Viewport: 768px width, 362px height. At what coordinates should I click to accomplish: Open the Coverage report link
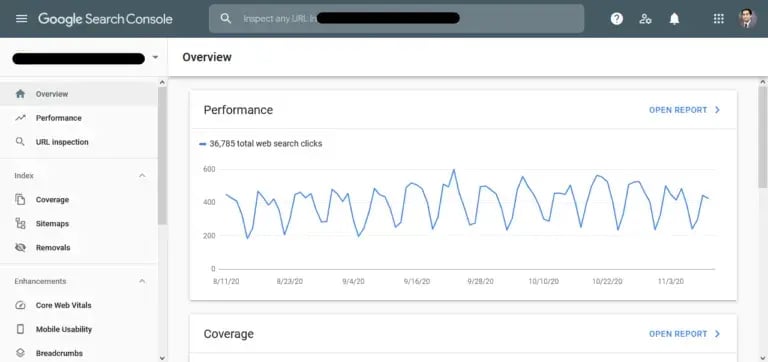click(x=684, y=334)
